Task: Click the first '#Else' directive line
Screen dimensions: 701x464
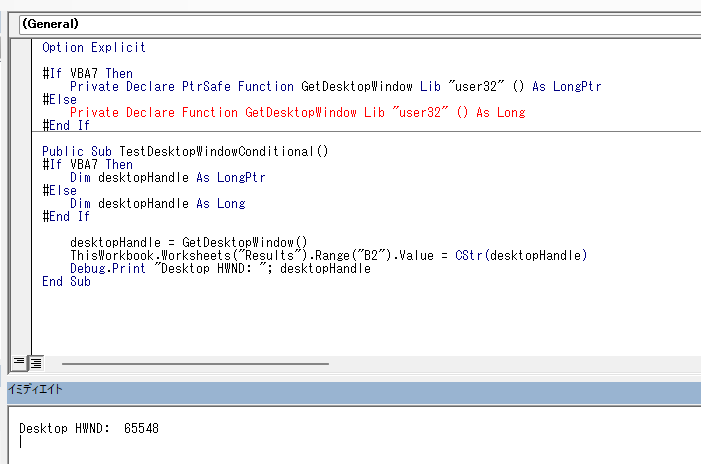Action: tap(59, 99)
